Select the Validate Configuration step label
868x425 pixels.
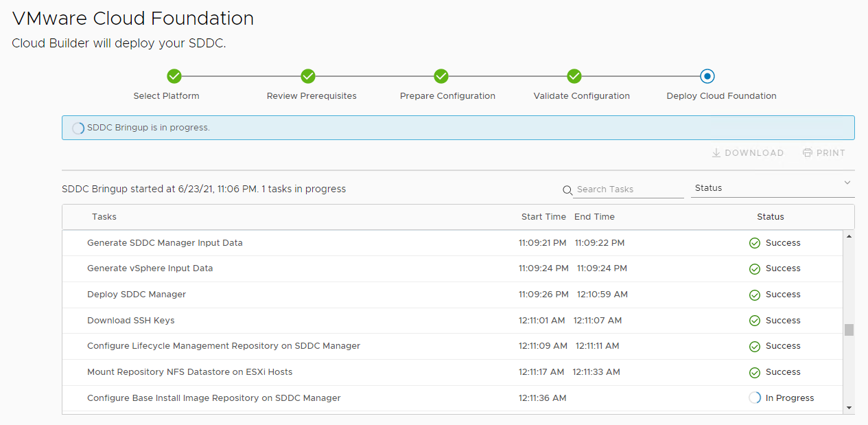(581, 96)
